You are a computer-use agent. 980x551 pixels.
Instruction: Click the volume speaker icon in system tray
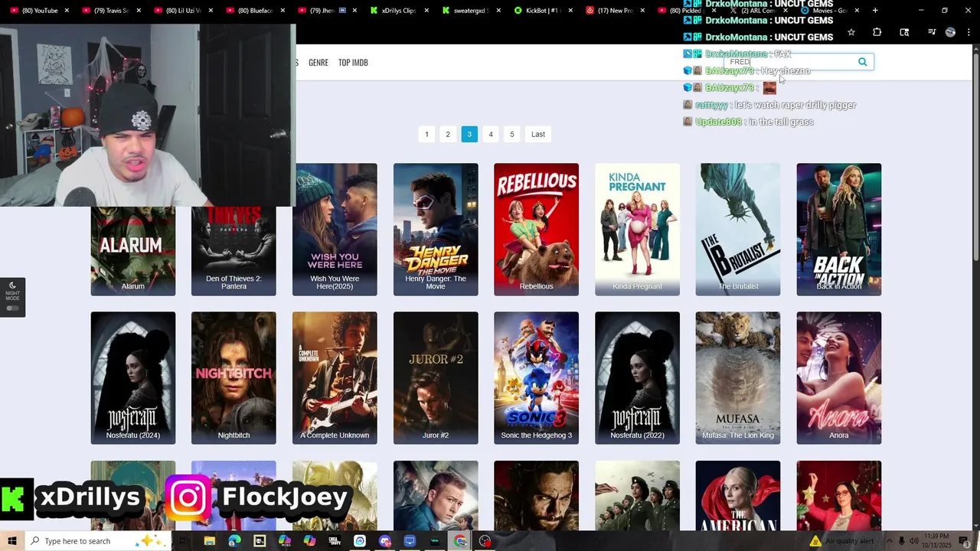tap(913, 541)
